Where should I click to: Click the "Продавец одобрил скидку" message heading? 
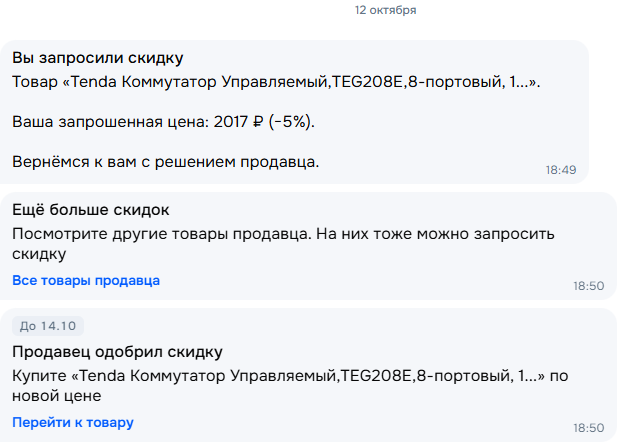coord(117,352)
